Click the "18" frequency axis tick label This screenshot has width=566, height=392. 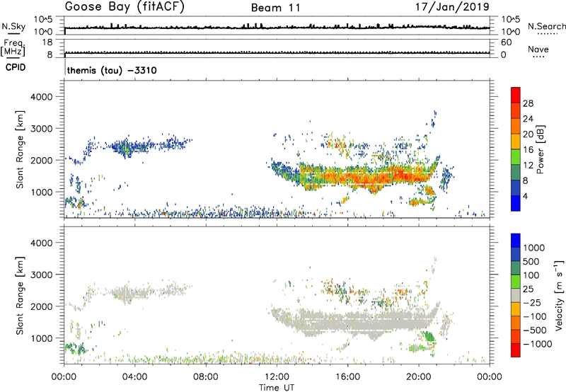coord(47,42)
